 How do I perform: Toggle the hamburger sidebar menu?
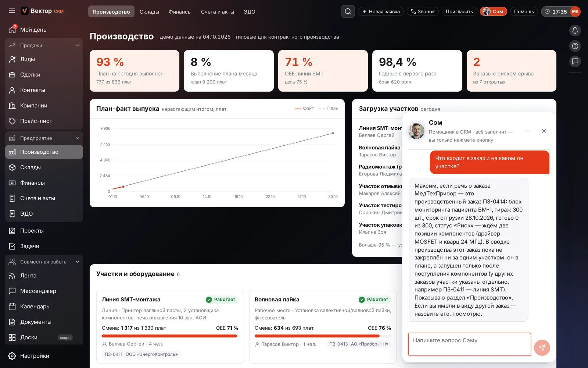[12, 11]
